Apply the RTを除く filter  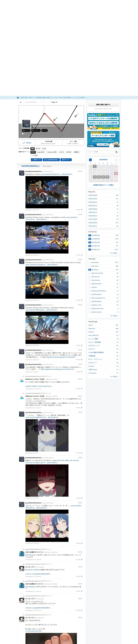point(69,152)
